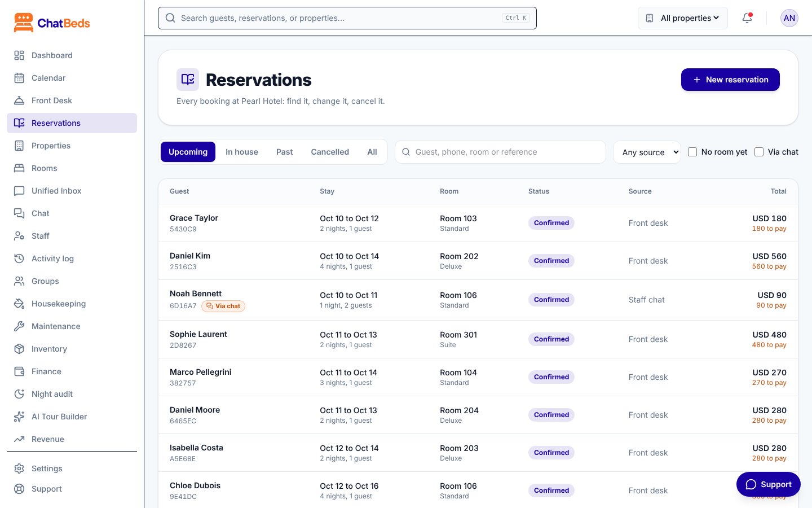Open Unified Inbox icon
812x508 pixels.
pyautogui.click(x=19, y=191)
